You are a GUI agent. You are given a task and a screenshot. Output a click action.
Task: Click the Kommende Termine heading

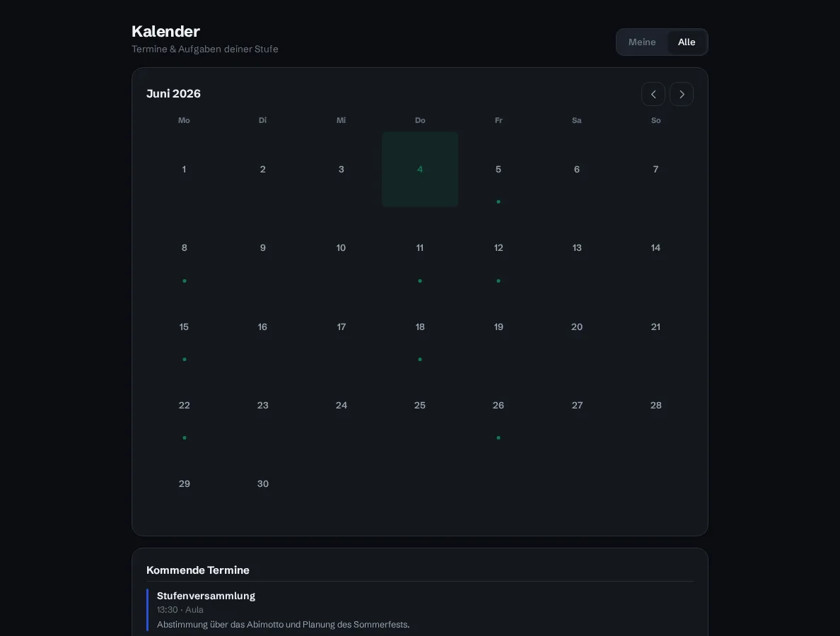click(x=198, y=570)
